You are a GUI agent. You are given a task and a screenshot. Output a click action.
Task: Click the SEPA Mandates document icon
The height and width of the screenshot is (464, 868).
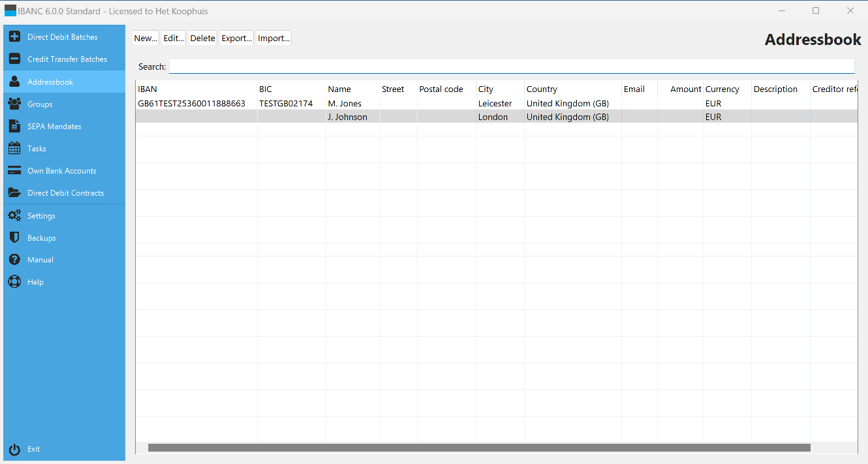[14, 127]
